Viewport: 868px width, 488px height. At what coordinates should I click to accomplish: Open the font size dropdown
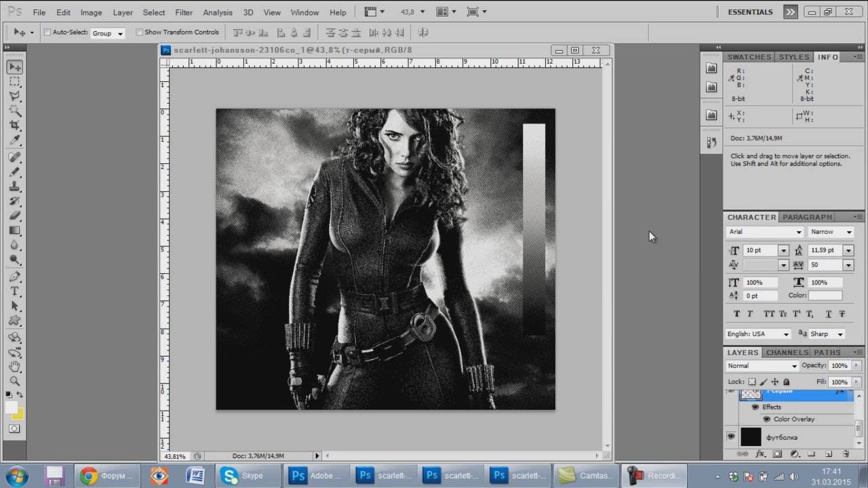tap(783, 250)
